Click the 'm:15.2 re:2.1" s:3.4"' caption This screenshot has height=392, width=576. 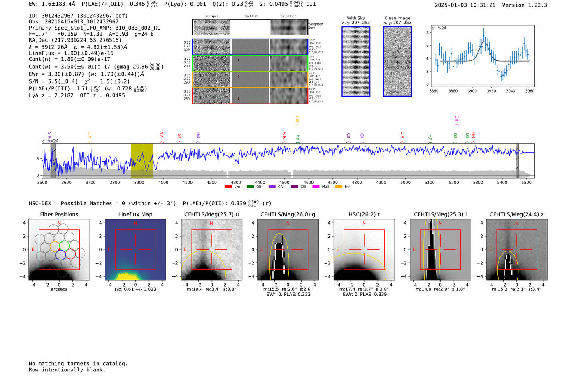pos(516,289)
